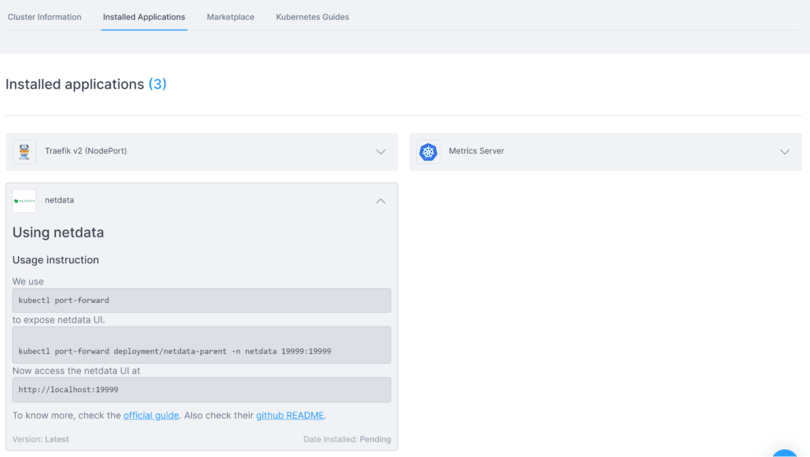Switch to the Marketplace tab
This screenshot has width=810, height=457.
click(x=230, y=17)
